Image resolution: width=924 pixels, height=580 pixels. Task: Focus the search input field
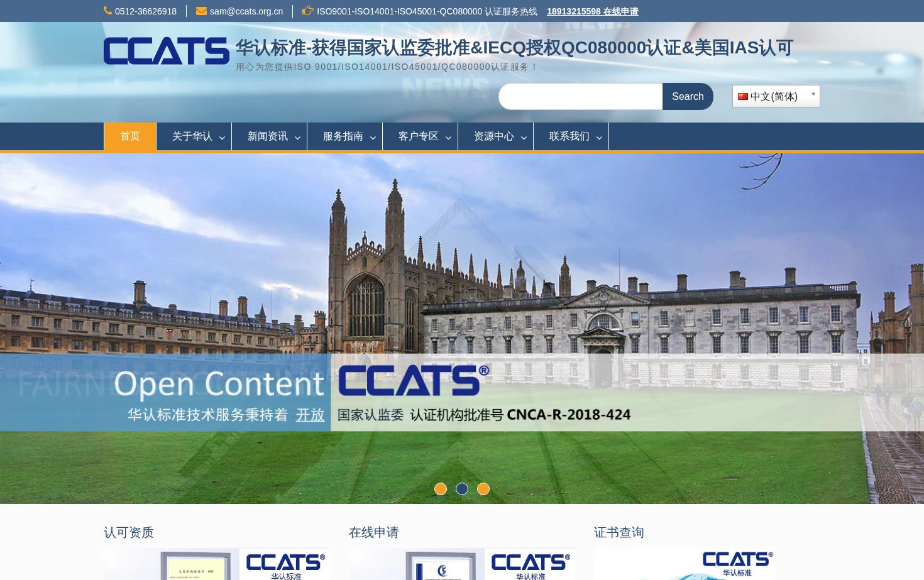coord(581,96)
